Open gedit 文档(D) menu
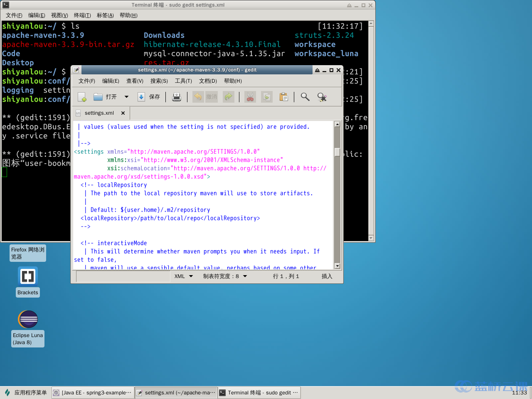This screenshot has width=532, height=399. coord(208,81)
